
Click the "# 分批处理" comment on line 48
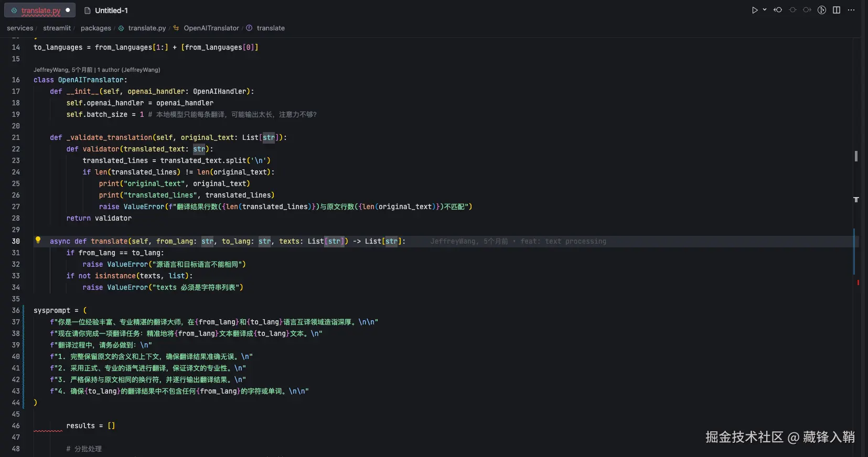(84, 449)
